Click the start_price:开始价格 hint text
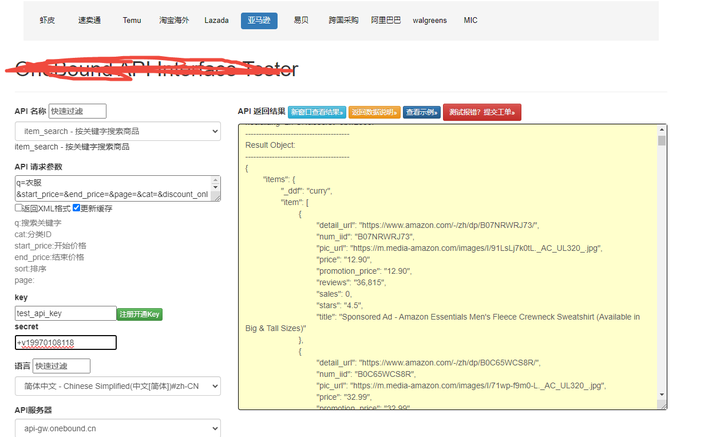 (x=51, y=246)
